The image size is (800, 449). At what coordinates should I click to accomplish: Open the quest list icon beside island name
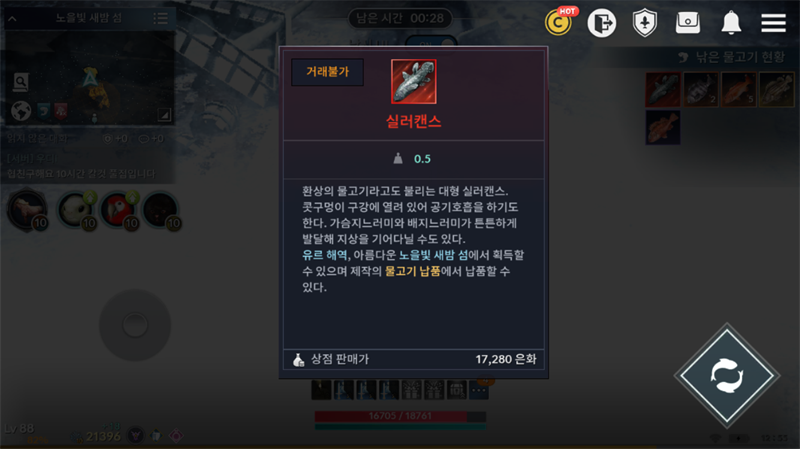click(161, 19)
